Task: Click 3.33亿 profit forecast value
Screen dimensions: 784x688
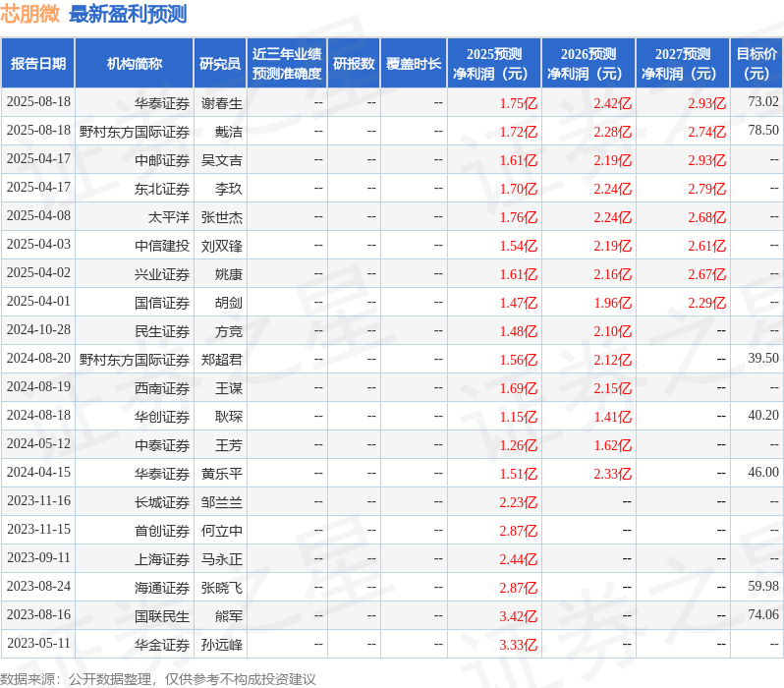Action: tap(519, 645)
